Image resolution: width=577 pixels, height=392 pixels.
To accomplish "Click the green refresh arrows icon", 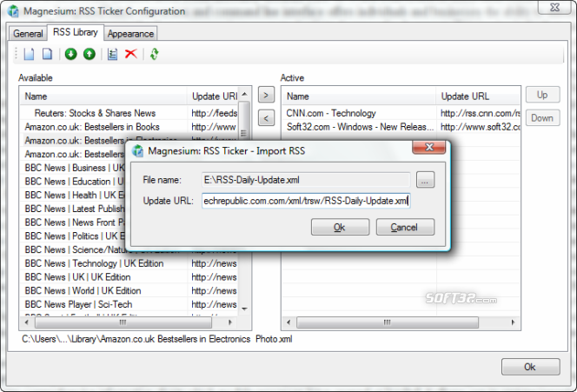I will [155, 54].
